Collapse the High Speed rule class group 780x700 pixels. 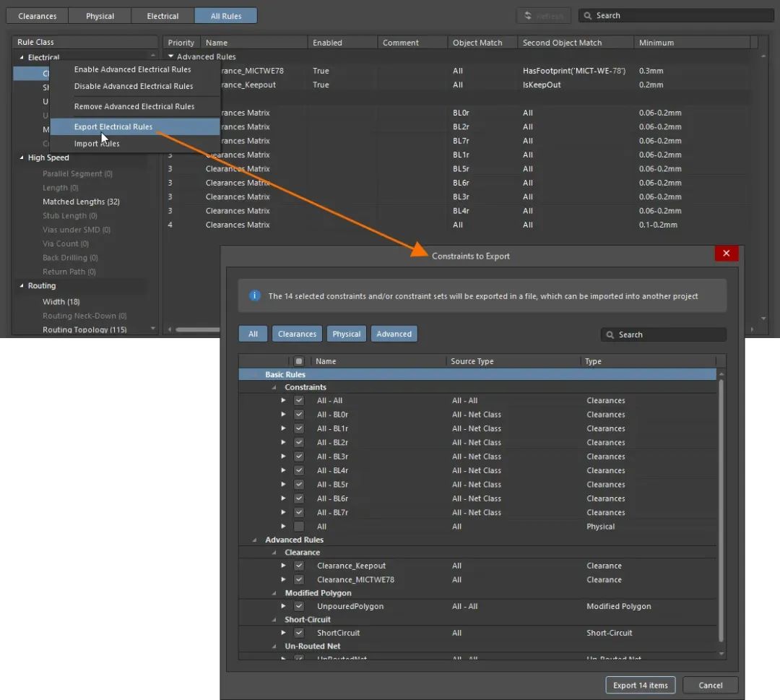click(22, 157)
